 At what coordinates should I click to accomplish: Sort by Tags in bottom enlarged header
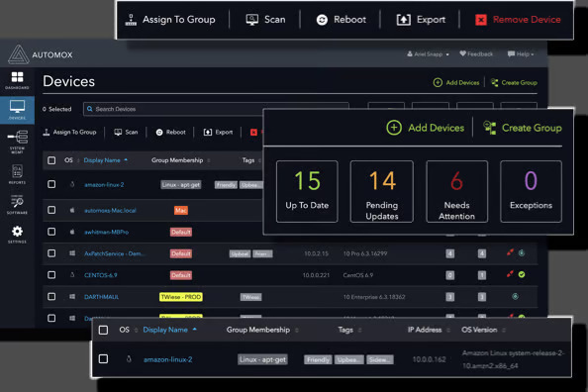[x=349, y=330]
